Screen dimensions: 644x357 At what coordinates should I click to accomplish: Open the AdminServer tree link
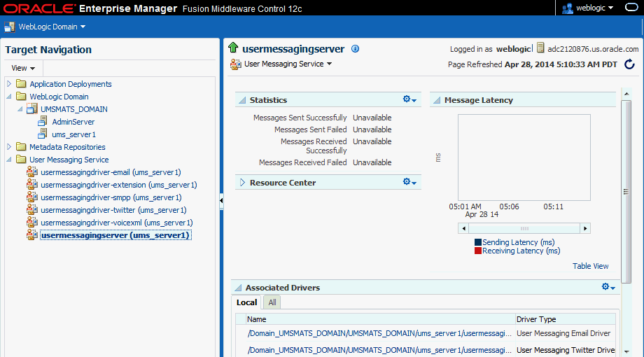click(73, 122)
